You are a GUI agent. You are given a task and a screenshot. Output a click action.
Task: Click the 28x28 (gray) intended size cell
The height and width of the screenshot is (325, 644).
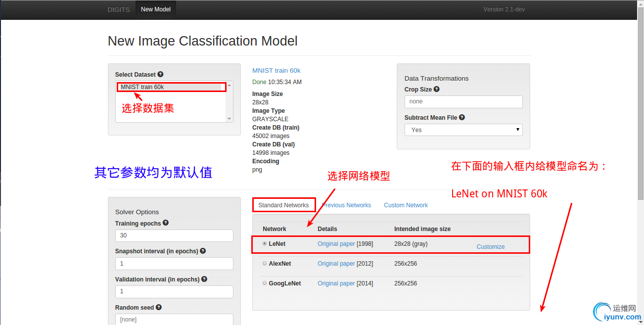click(411, 244)
